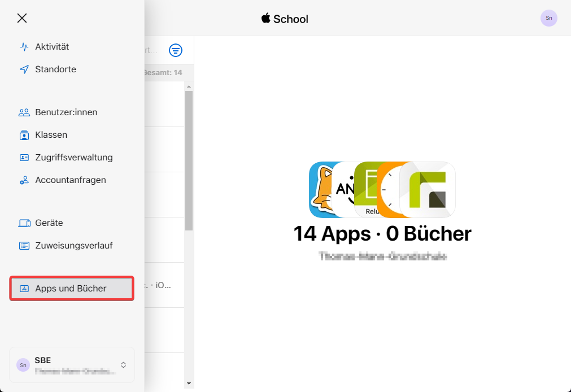Close the sidebar with the X icon
This screenshot has height=392, width=571.
pos(22,18)
